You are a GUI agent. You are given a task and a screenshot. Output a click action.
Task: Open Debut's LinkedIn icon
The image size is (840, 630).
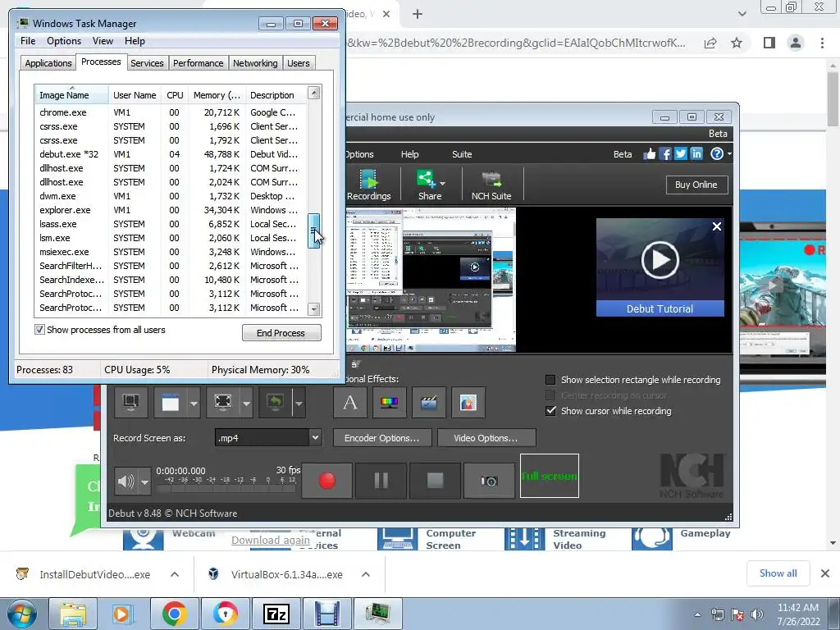(696, 153)
